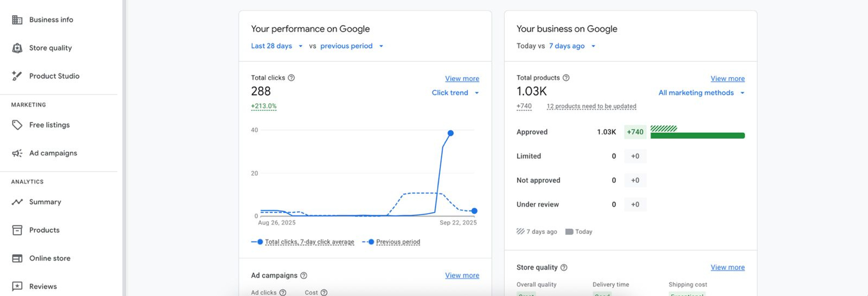The height and width of the screenshot is (296, 868).
Task: Expand the previous period dropdown
Action: (351, 46)
